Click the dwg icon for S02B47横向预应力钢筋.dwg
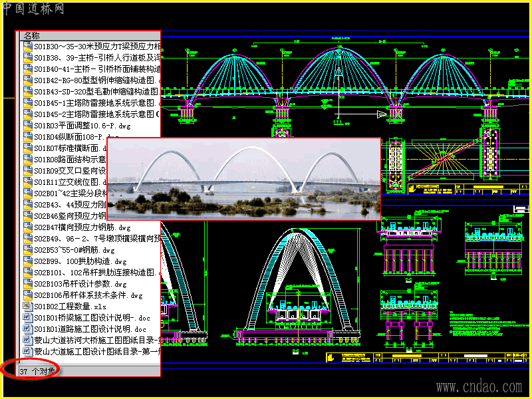 pyautogui.click(x=27, y=227)
